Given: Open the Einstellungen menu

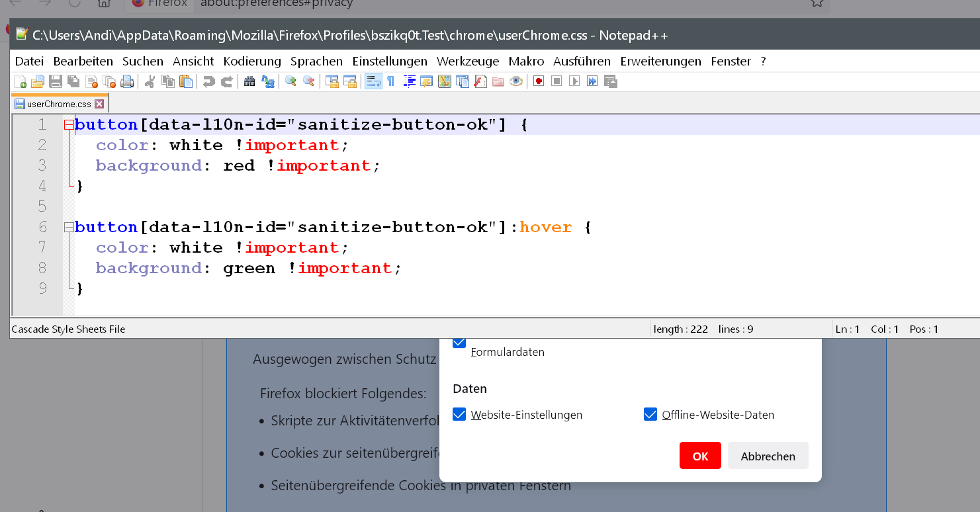Looking at the screenshot, I should point(389,61).
